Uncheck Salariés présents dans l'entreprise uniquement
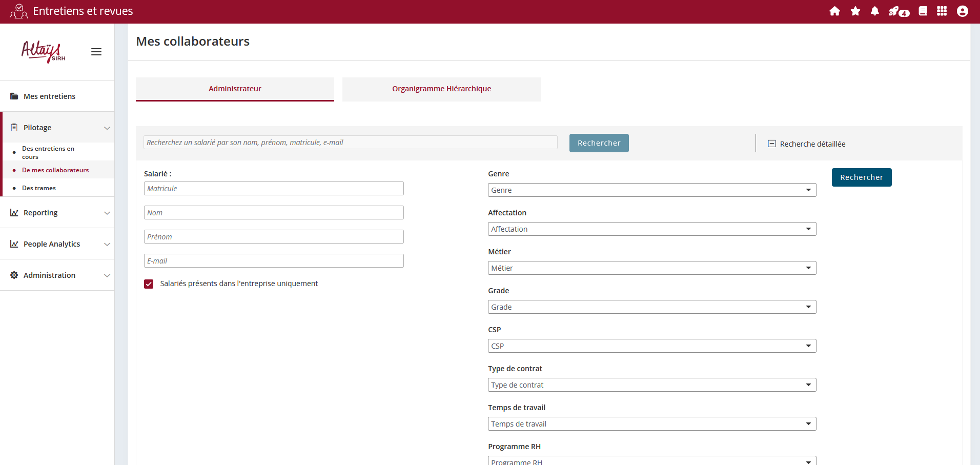This screenshot has width=980, height=465. click(149, 284)
